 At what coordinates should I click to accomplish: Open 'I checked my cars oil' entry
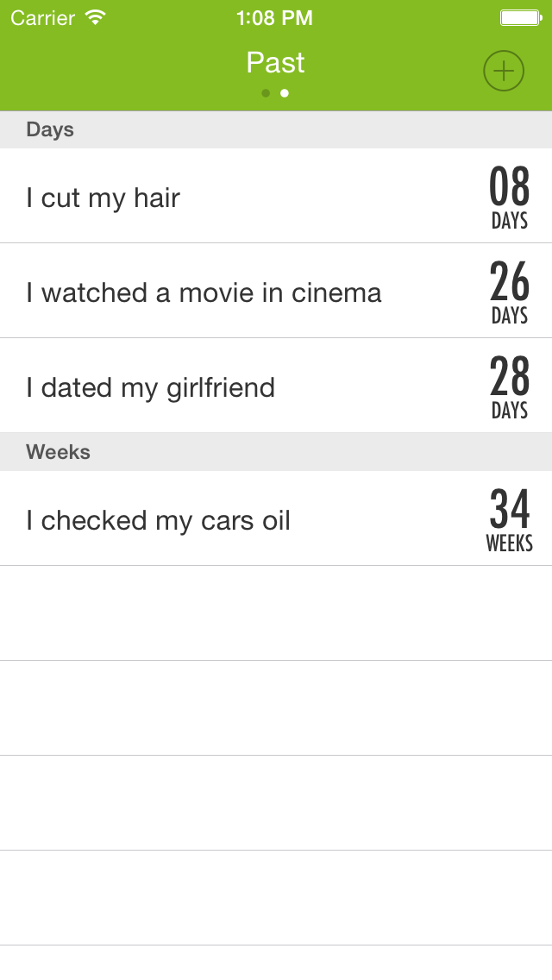159,520
